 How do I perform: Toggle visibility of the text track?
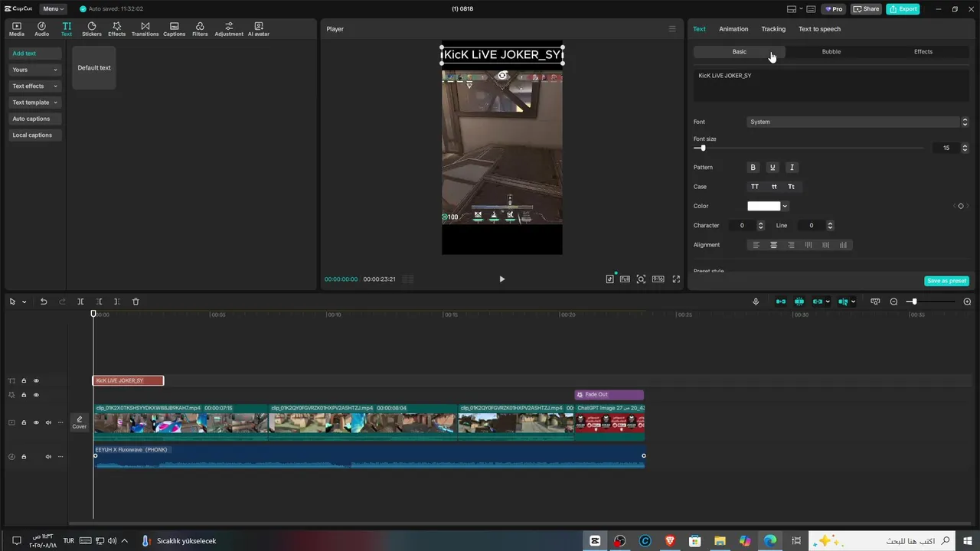point(36,380)
